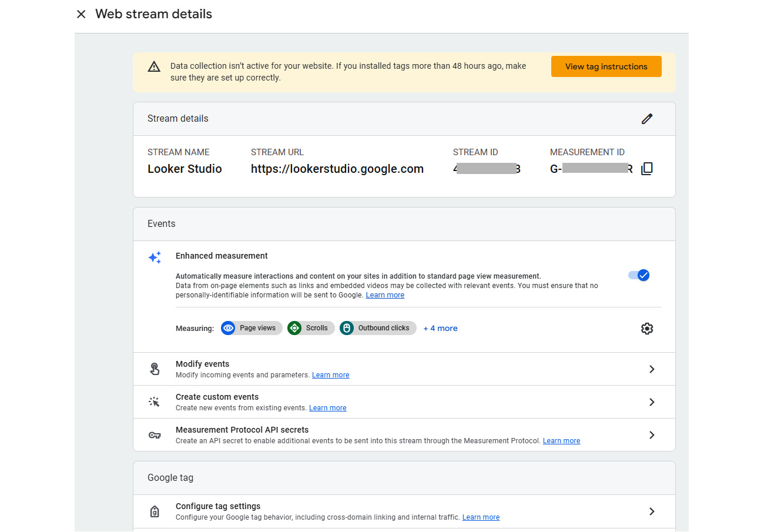The height and width of the screenshot is (532, 764).
Task: Open Learn more link for tag settings
Action: coord(481,517)
